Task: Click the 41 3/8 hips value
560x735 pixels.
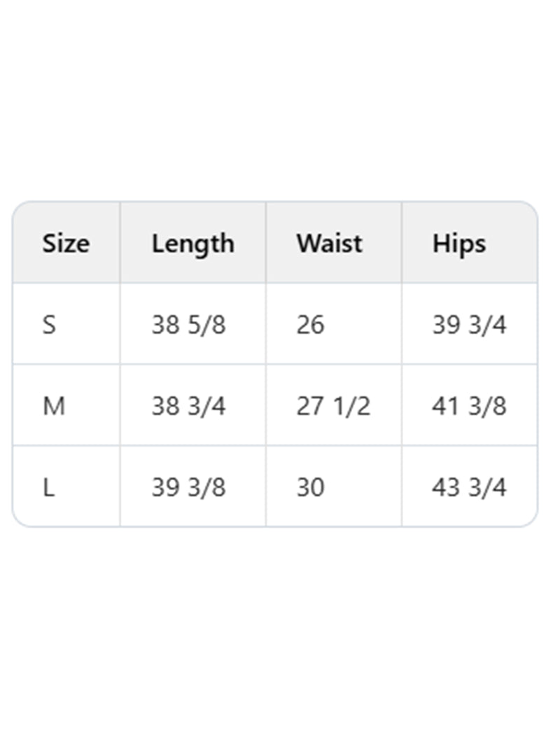Action: pos(469,406)
